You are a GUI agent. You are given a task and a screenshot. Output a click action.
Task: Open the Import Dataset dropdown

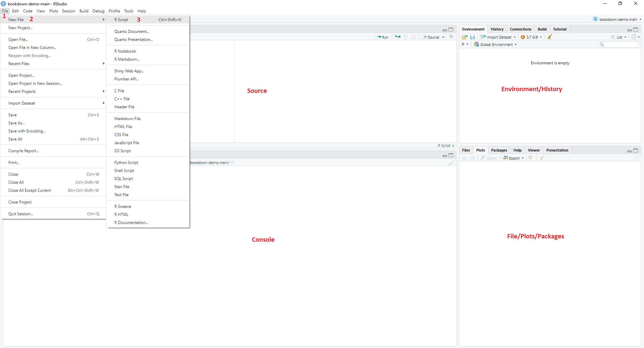pyautogui.click(x=498, y=37)
